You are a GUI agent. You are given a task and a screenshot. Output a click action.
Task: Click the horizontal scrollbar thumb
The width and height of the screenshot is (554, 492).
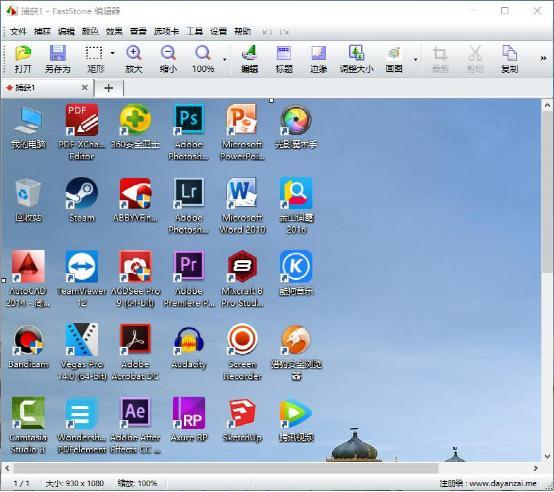click(x=226, y=469)
